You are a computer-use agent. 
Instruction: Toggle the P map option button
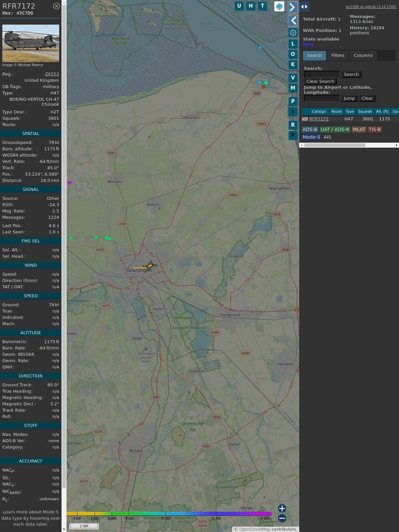tap(293, 101)
